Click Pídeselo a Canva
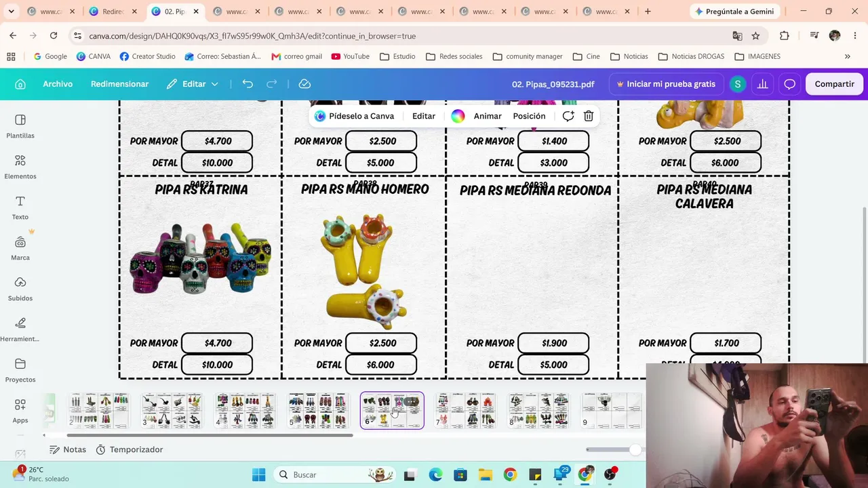 (x=355, y=116)
